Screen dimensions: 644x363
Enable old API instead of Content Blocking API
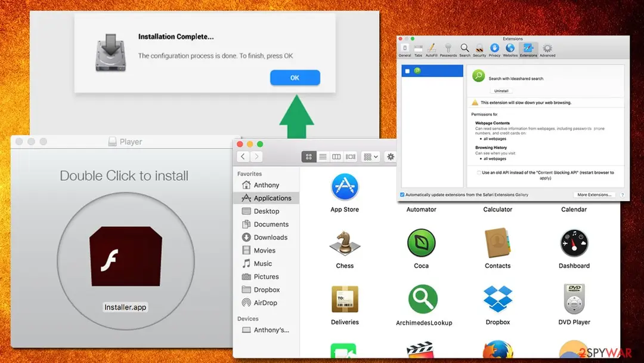(x=479, y=173)
